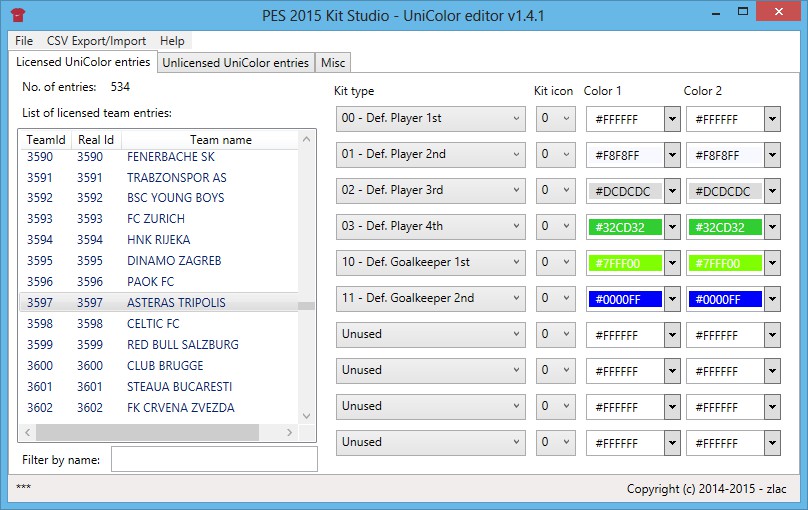This screenshot has height=510, width=808.
Task: Click the red shirt app icon
Action: pyautogui.click(x=18, y=15)
